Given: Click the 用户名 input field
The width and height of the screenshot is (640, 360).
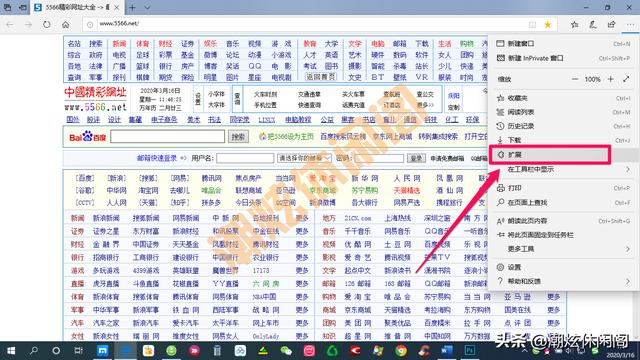Looking at the screenshot, I should pos(245,158).
